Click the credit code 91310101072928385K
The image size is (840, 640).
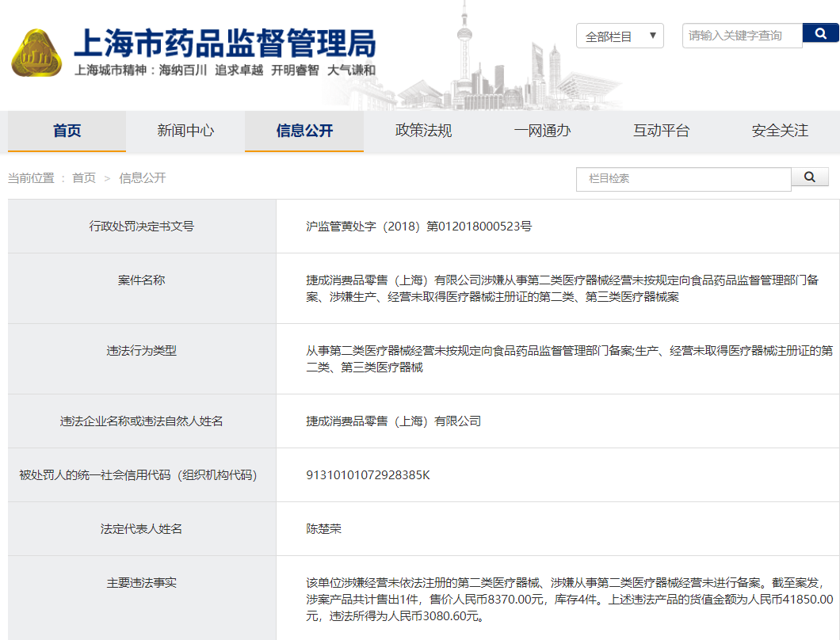coord(368,475)
